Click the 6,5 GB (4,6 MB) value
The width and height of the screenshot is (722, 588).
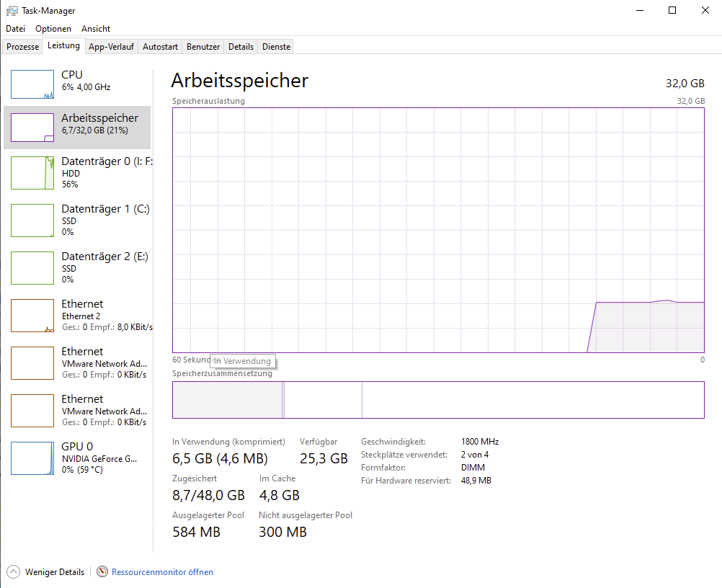click(x=220, y=458)
